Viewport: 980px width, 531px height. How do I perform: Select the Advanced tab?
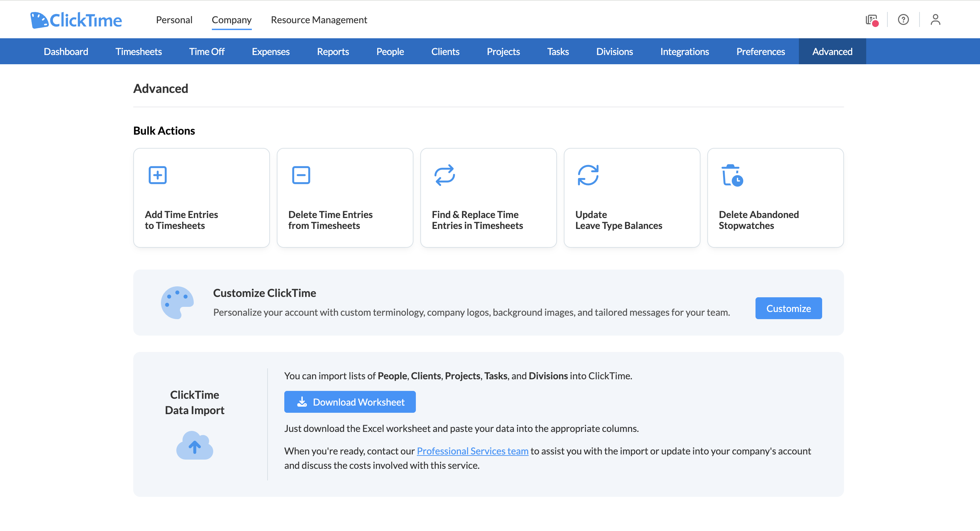click(832, 51)
